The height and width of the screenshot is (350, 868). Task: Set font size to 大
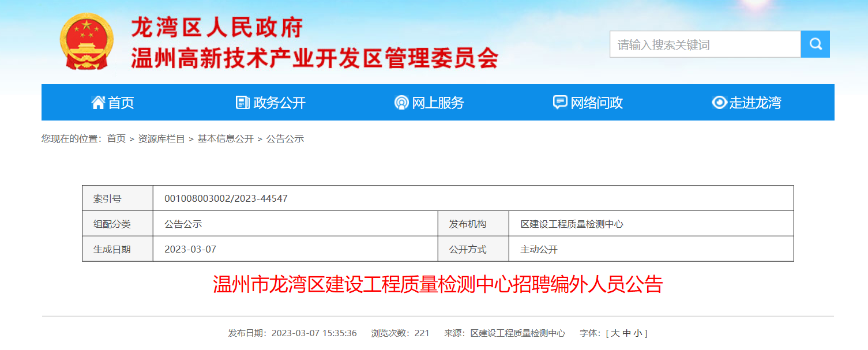(615, 333)
